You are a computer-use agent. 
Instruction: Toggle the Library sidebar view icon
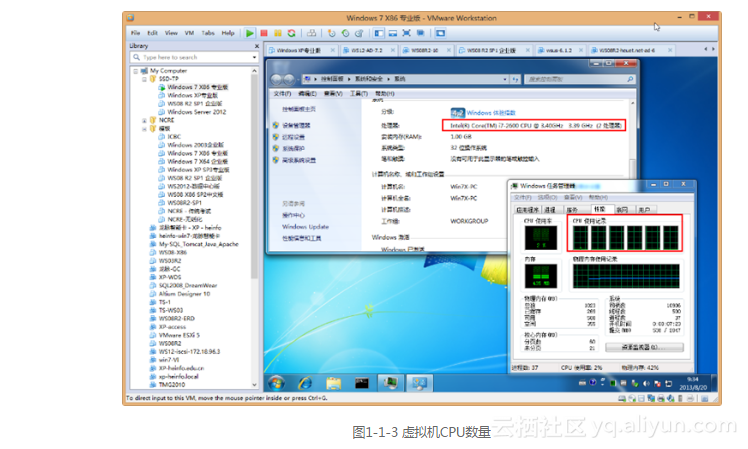pyautogui.click(x=379, y=33)
